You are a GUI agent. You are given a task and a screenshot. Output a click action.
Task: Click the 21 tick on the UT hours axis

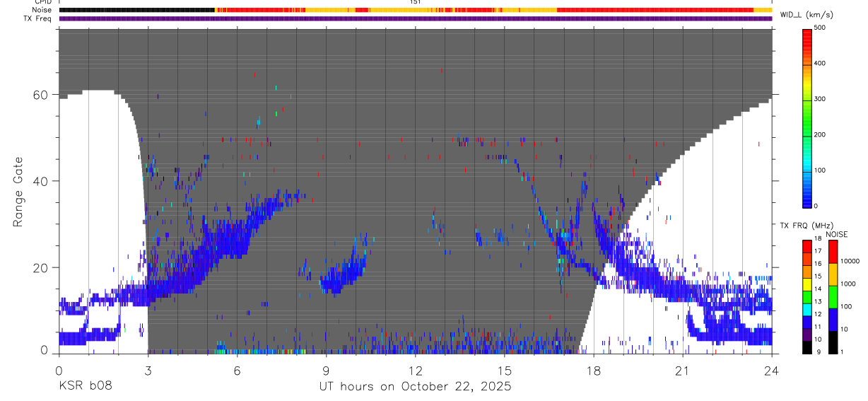click(x=683, y=370)
